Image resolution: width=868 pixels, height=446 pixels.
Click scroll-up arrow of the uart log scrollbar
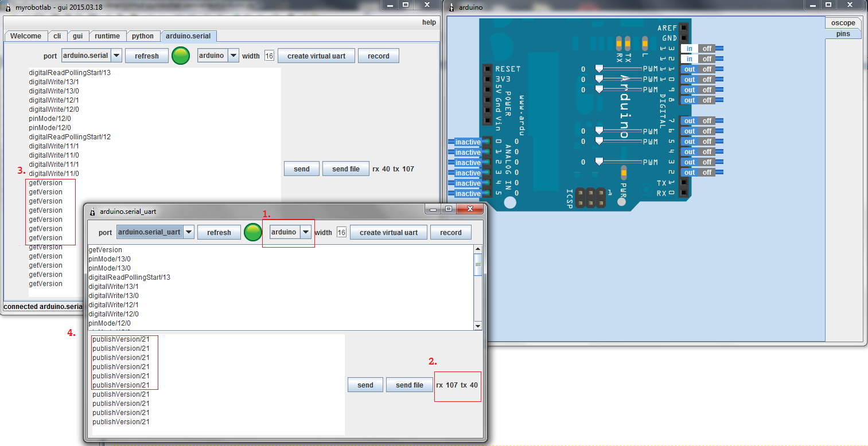[478, 249]
